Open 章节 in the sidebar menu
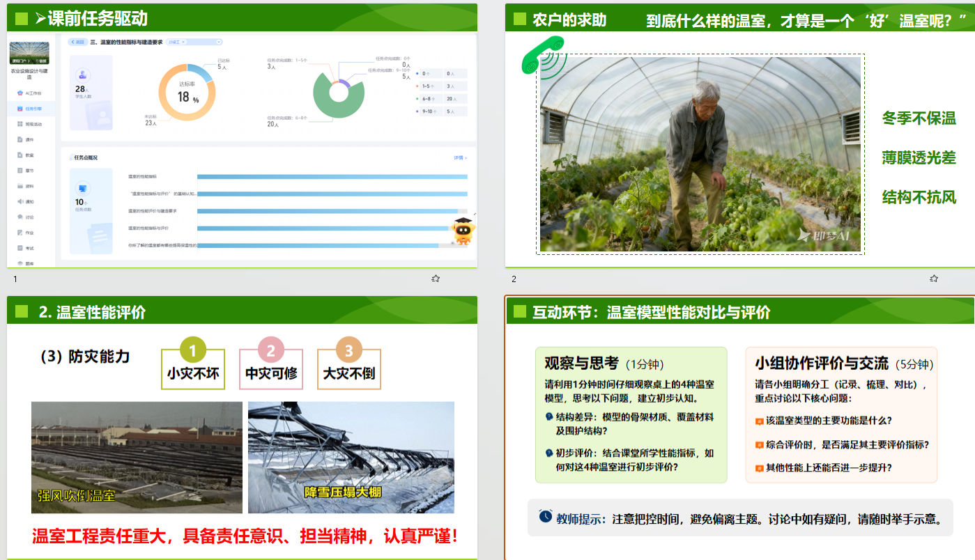The image size is (975, 560). (26, 171)
